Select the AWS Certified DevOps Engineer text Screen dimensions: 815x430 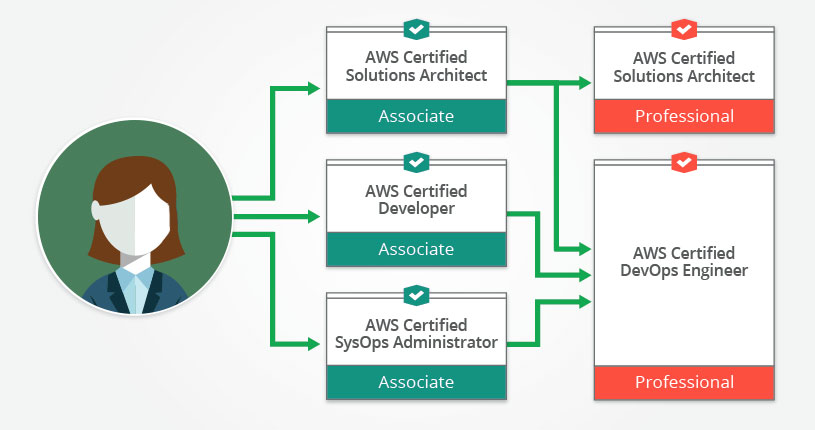point(684,262)
